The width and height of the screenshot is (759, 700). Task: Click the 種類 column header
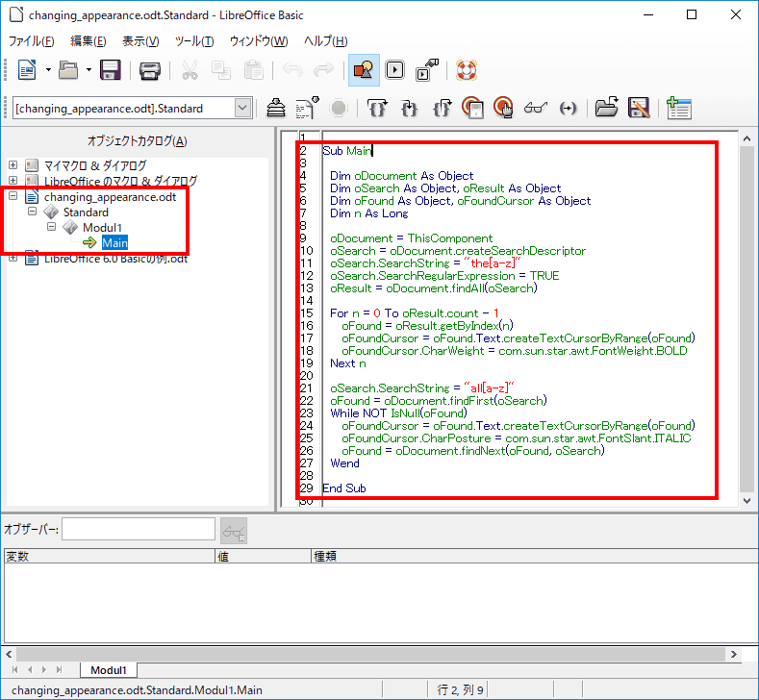pos(535,556)
